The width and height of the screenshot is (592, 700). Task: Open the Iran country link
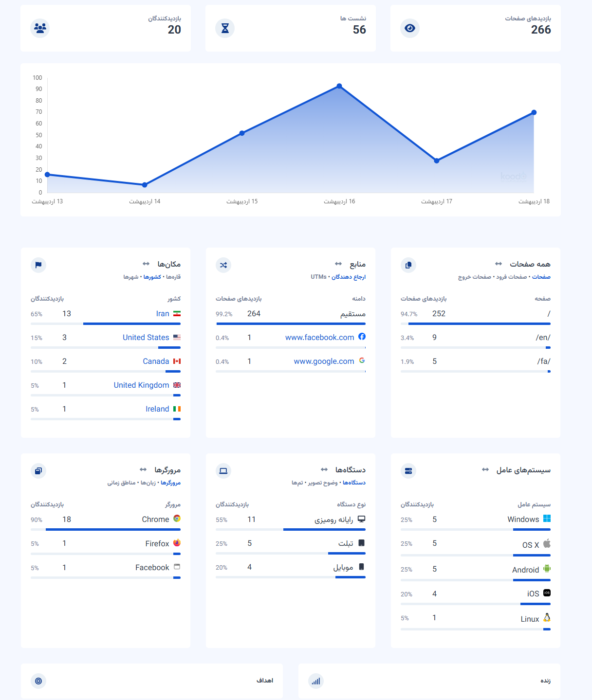[x=163, y=314]
